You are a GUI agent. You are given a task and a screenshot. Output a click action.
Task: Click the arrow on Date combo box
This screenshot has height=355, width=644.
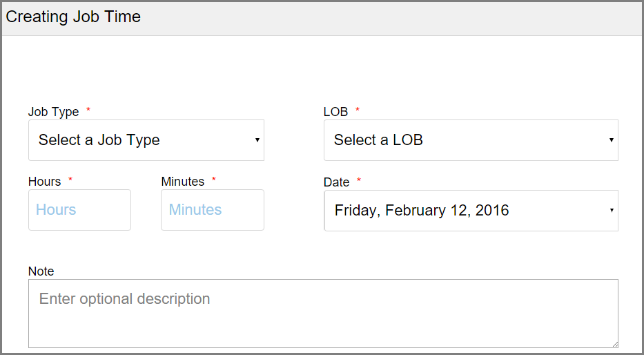pos(611,211)
